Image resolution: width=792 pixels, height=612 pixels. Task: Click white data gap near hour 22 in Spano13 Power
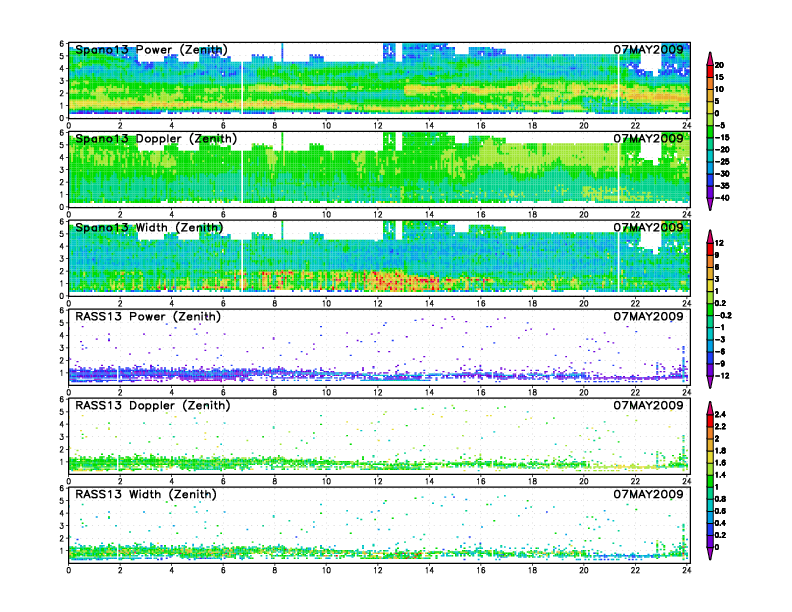[x=651, y=62]
